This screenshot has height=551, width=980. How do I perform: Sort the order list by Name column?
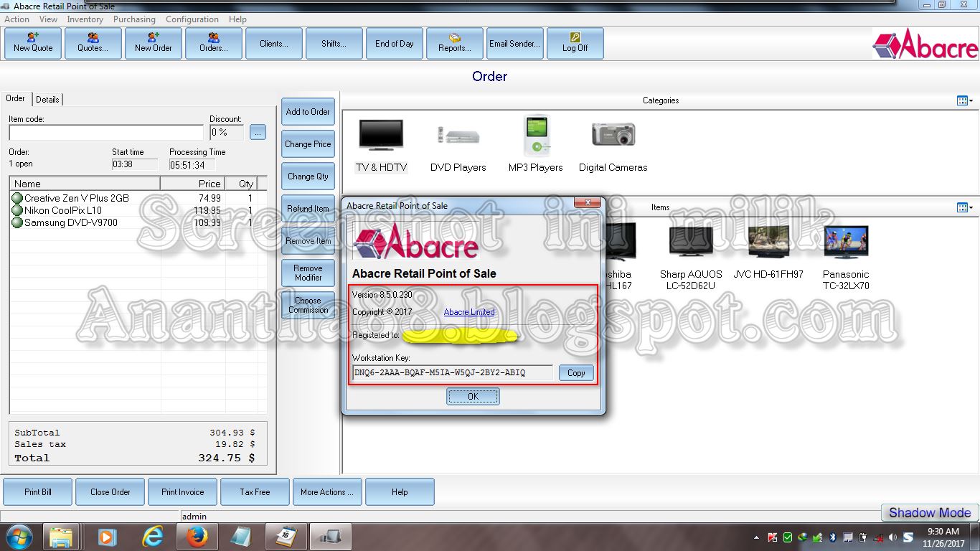(x=85, y=184)
